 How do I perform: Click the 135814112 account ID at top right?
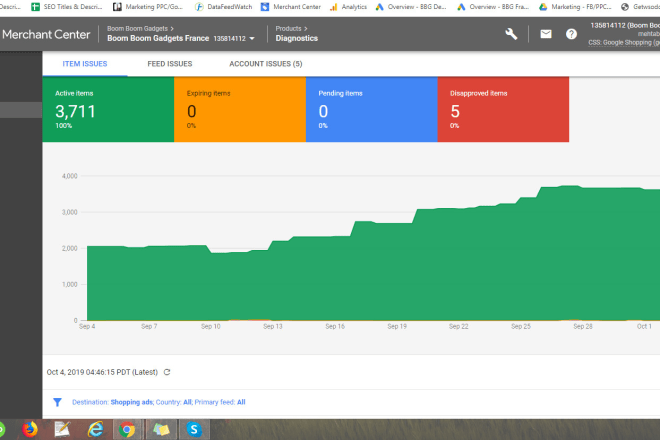tap(608, 25)
